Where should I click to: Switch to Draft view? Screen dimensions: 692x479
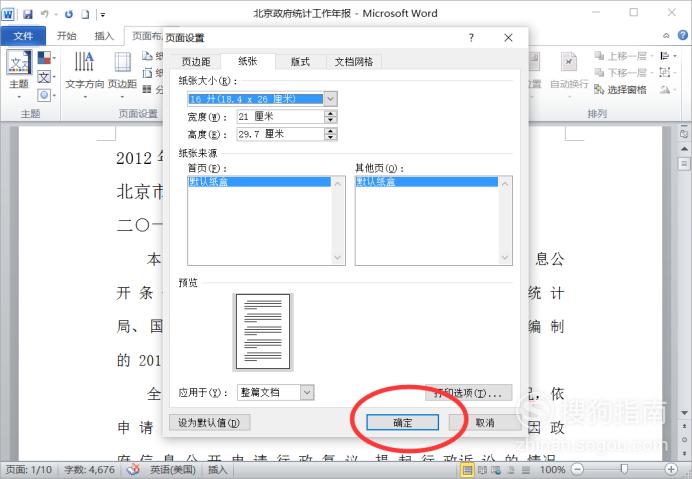tap(526, 470)
